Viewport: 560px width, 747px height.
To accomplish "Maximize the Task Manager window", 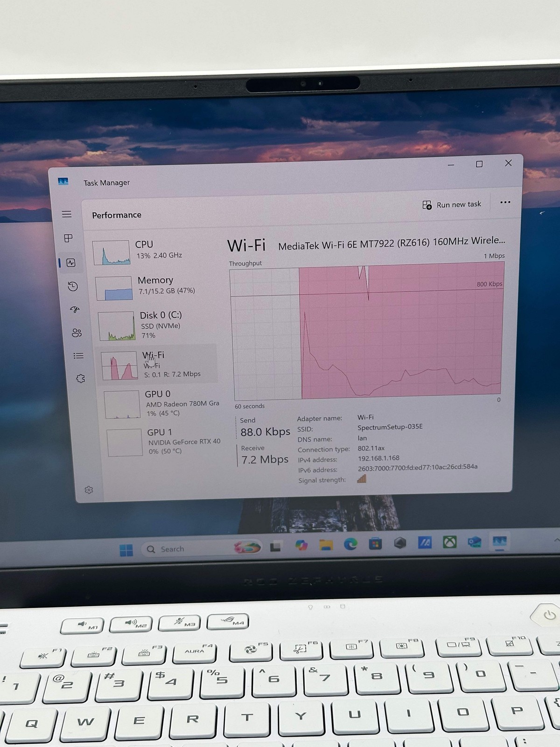I will pyautogui.click(x=479, y=164).
